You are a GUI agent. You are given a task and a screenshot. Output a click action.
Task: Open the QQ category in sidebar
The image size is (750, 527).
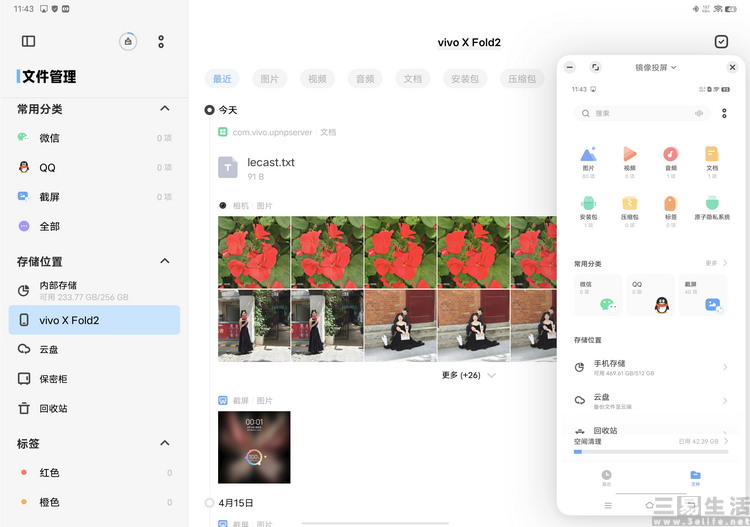(x=94, y=167)
